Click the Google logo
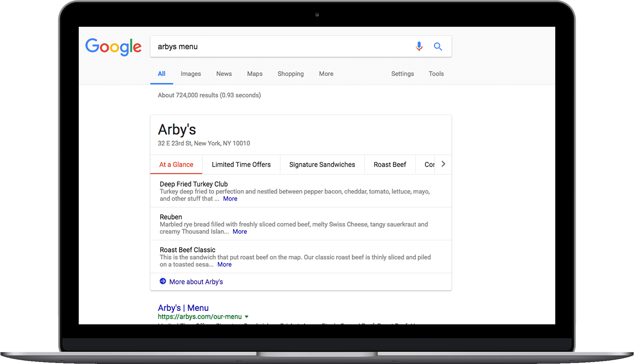Screen dimensions: 634x364 click(x=113, y=47)
